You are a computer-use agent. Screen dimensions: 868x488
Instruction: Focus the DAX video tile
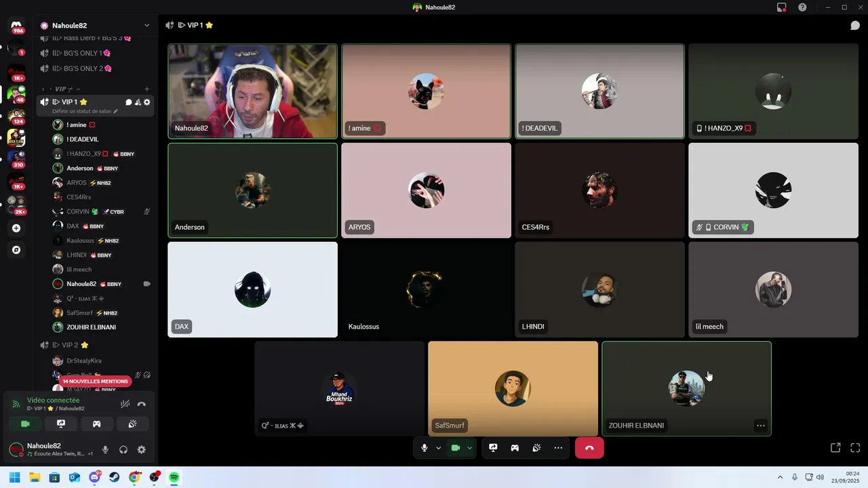[252, 289]
